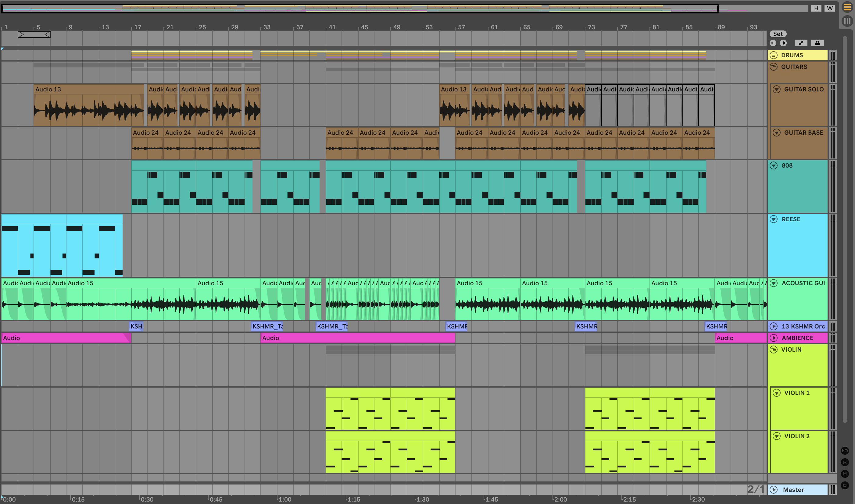Select the first KSHMR_Ta clip
The width and height of the screenshot is (855, 504).
[x=267, y=326]
